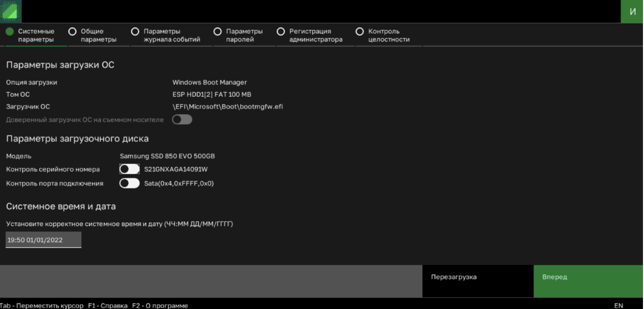The height and width of the screenshot is (309, 644).
Task: Click the circle icon before Контроль целостности
Action: point(359,31)
